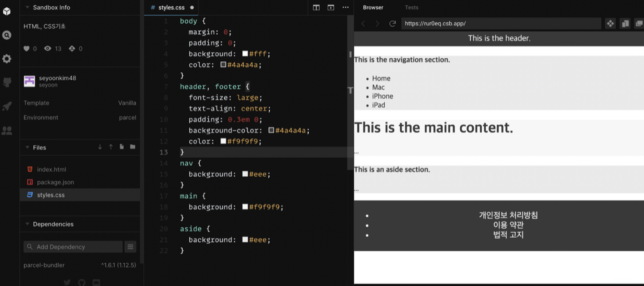Select the styles.css editor tab
The height and width of the screenshot is (286, 644).
click(x=172, y=8)
